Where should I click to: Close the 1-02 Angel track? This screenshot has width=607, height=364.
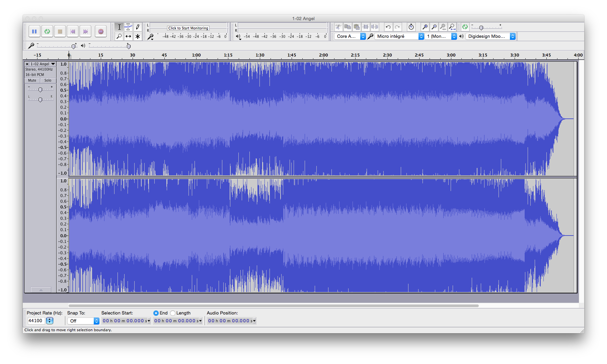[27, 64]
